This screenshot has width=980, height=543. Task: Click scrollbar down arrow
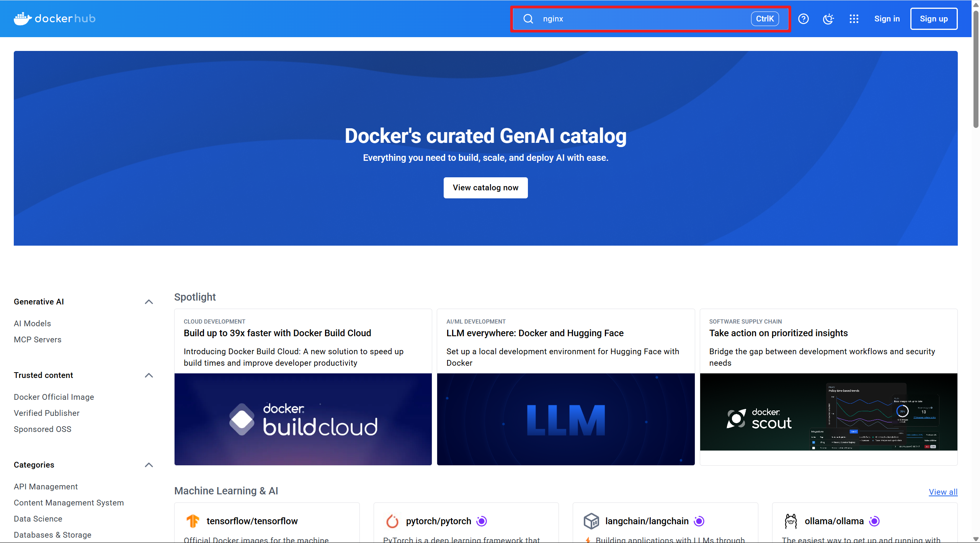pyautogui.click(x=976, y=539)
